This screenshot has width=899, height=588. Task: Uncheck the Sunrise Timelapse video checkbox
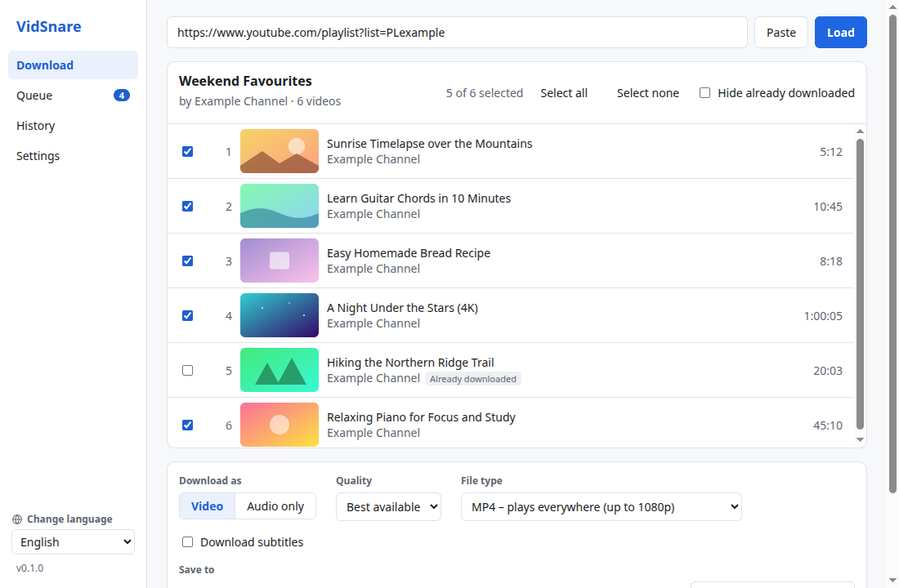click(x=187, y=151)
